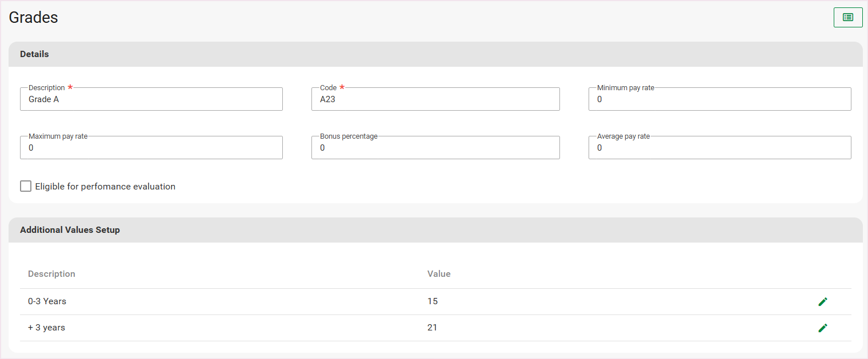
Task: Click the Additional Values Setup header
Action: pos(70,230)
